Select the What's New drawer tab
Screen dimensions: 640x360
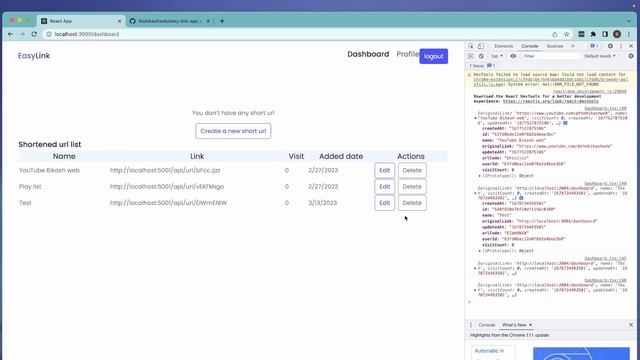tap(514, 325)
